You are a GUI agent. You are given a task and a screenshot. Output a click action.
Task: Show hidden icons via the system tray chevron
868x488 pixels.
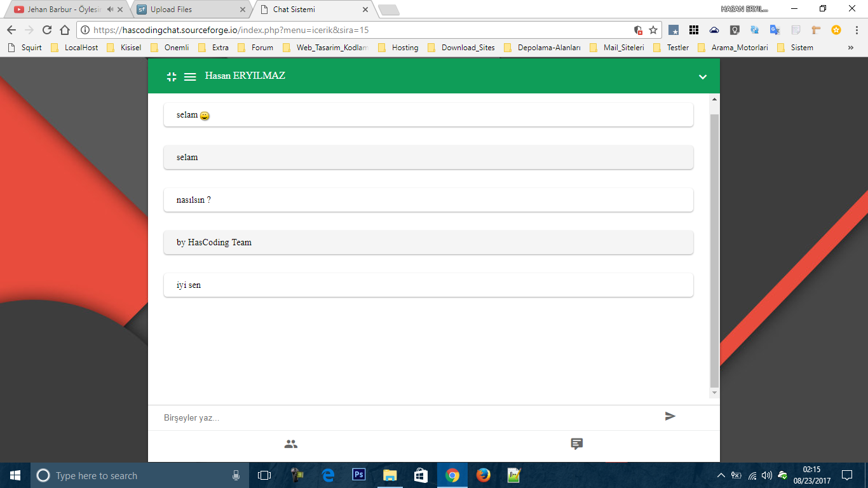722,475
